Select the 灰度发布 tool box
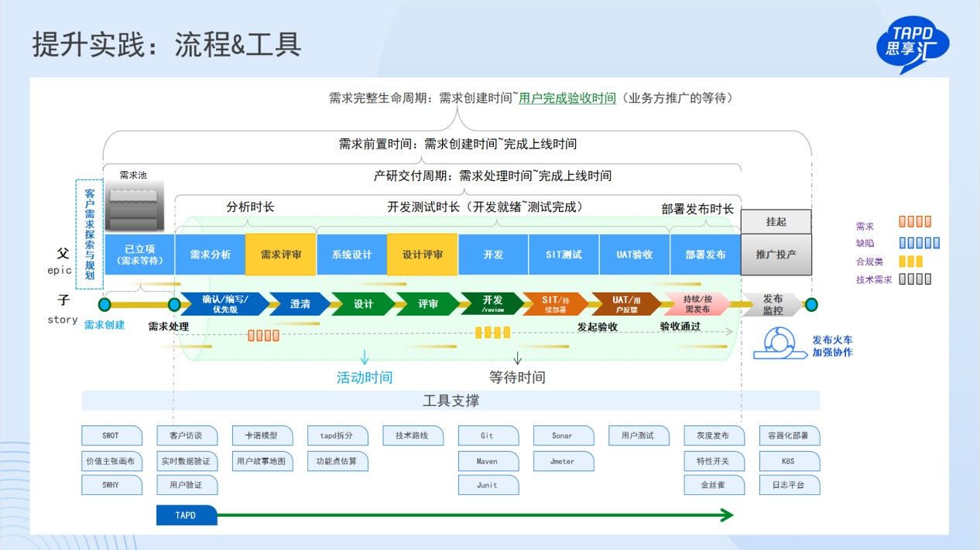Image resolution: width=980 pixels, height=550 pixels. [714, 436]
